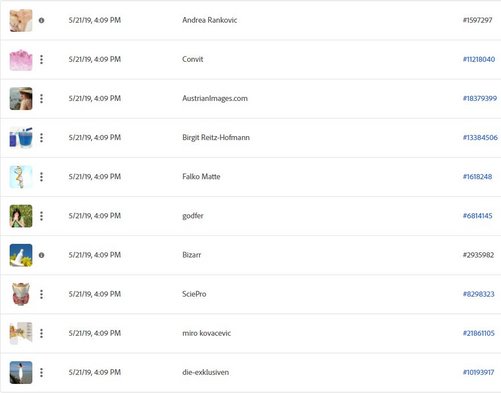This screenshot has height=393, width=501.
Task: Open asset link #11218040
Action: [479, 59]
